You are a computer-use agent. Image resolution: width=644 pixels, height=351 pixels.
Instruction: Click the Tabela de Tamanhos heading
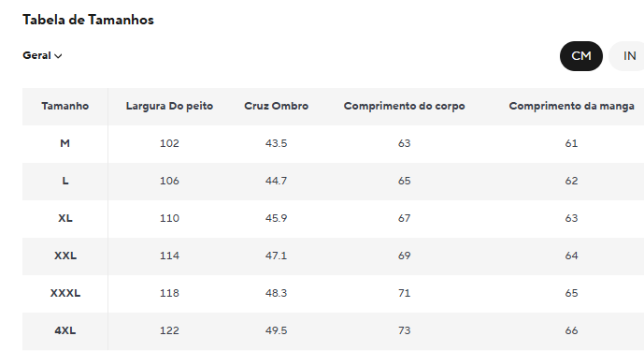tap(88, 20)
